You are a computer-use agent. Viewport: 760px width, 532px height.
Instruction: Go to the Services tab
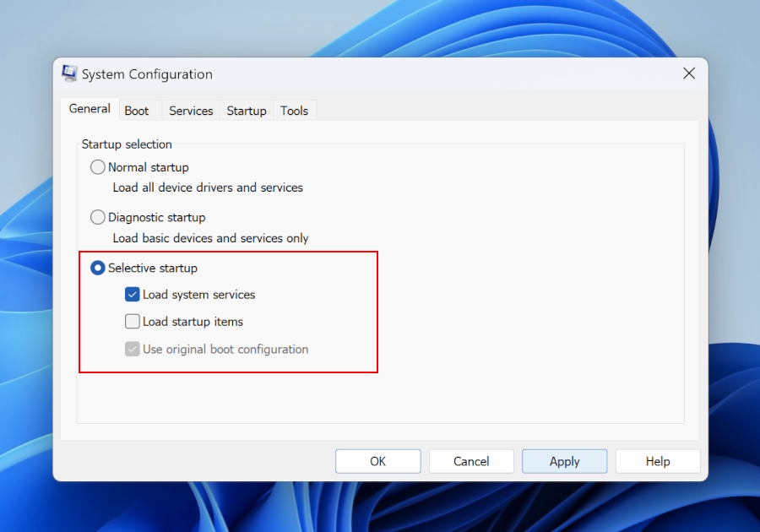(x=191, y=111)
